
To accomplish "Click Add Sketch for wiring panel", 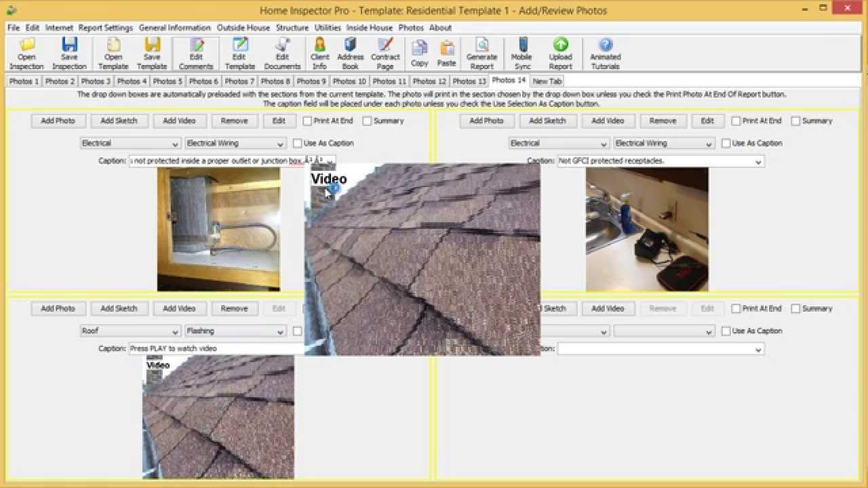I will tap(119, 121).
